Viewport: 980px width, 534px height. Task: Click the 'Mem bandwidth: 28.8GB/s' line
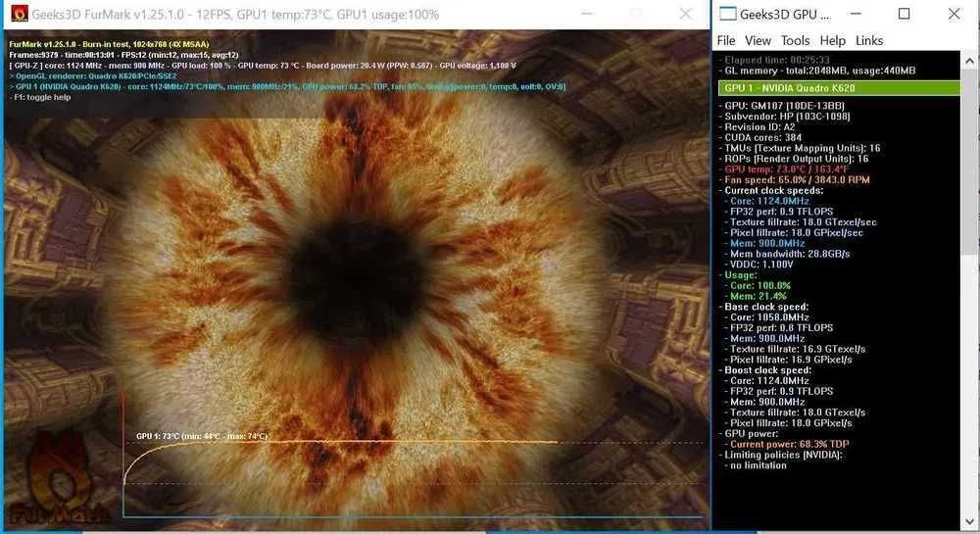[787, 254]
